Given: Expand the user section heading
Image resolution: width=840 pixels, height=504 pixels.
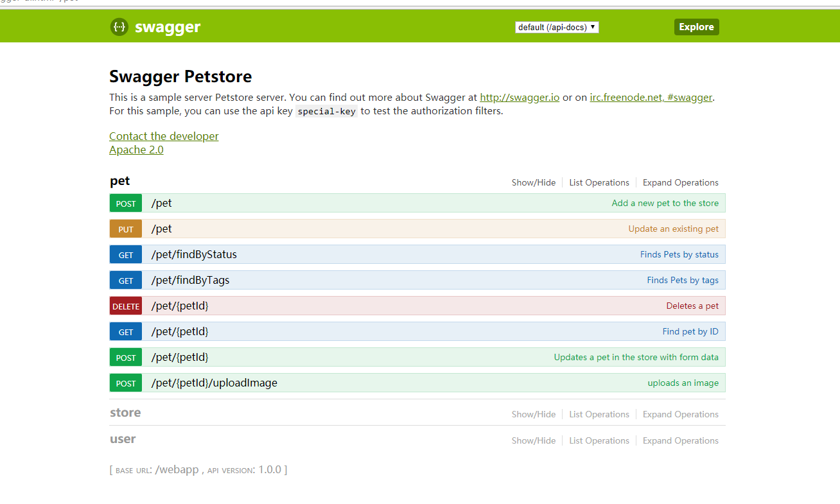Looking at the screenshot, I should click(123, 439).
